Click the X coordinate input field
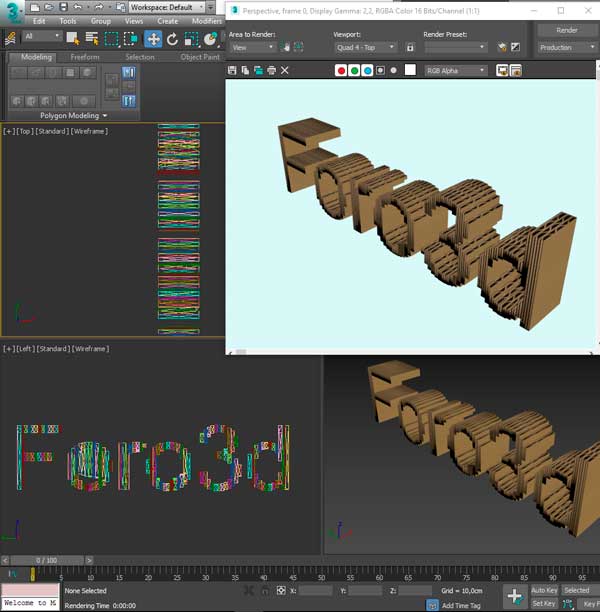This screenshot has height=612, width=600. (x=316, y=591)
